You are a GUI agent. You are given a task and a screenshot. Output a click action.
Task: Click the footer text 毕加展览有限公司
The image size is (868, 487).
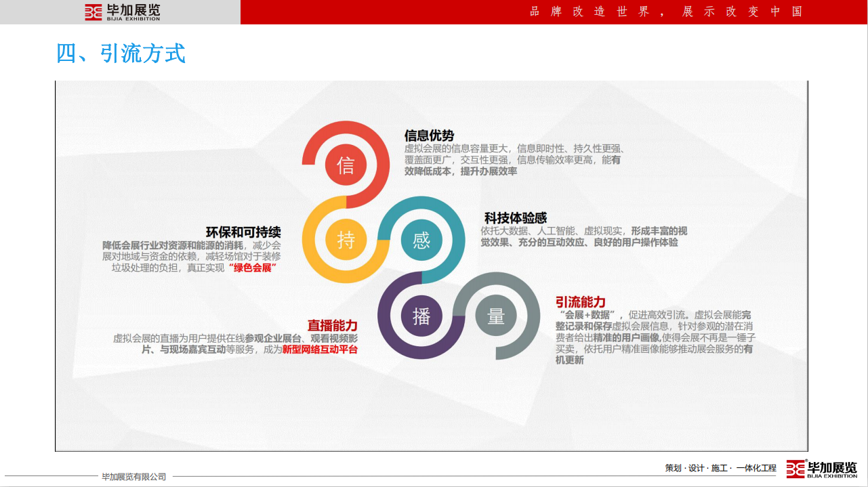pyautogui.click(x=134, y=477)
